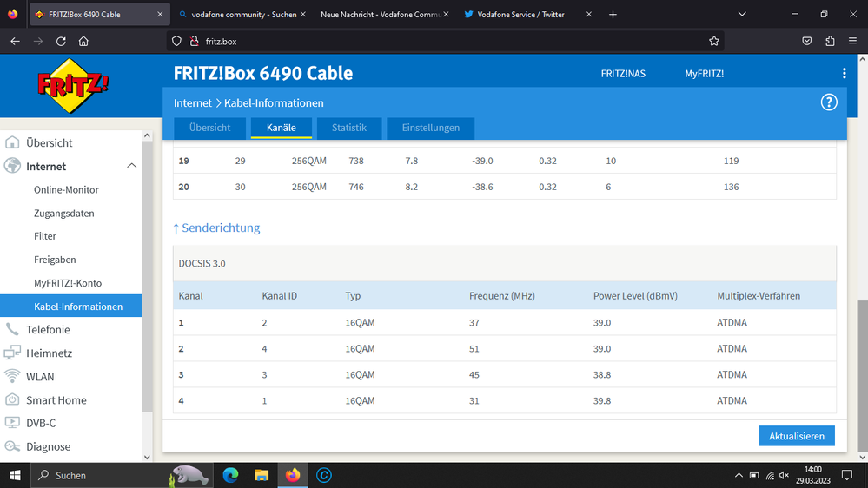This screenshot has height=488, width=868.
Task: Select the Kanäle tab
Action: (x=282, y=128)
